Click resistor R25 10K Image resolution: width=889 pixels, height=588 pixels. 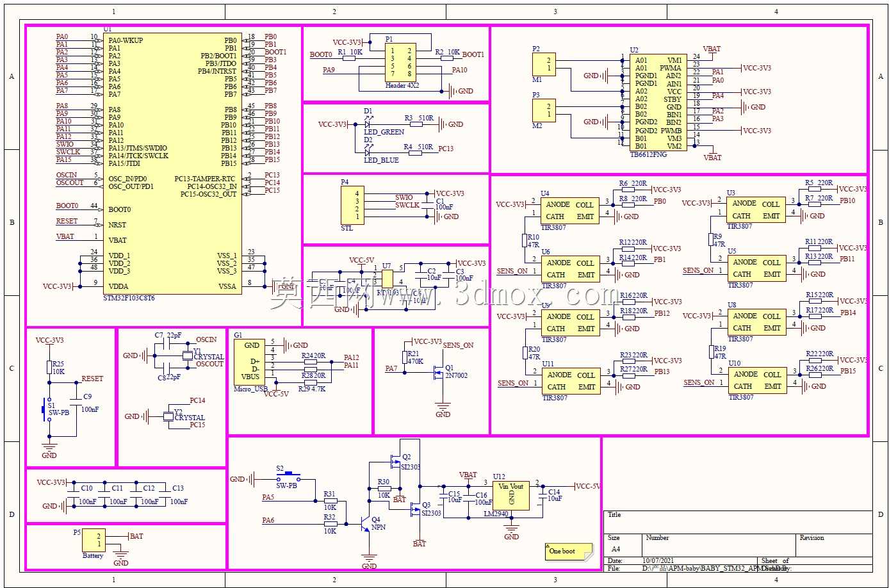(49, 367)
